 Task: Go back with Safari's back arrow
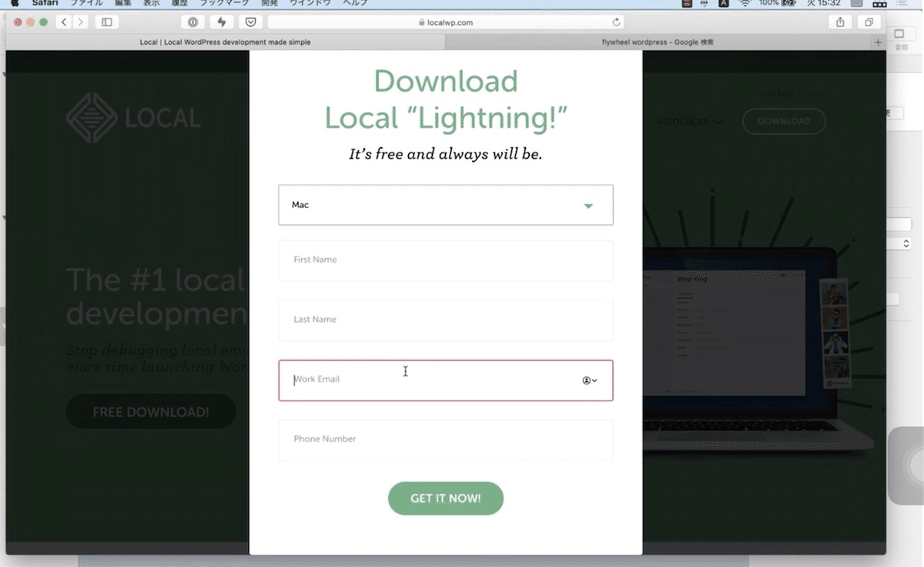(64, 22)
